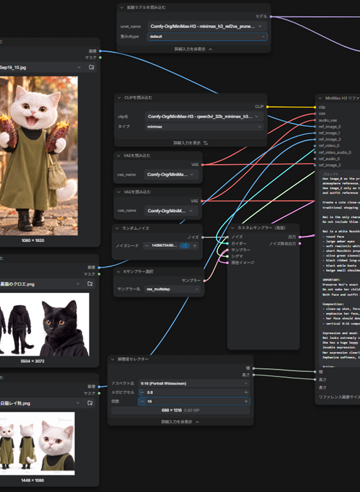Click 詳細入力を非表示 in the 解像度セレクター node

[180, 422]
